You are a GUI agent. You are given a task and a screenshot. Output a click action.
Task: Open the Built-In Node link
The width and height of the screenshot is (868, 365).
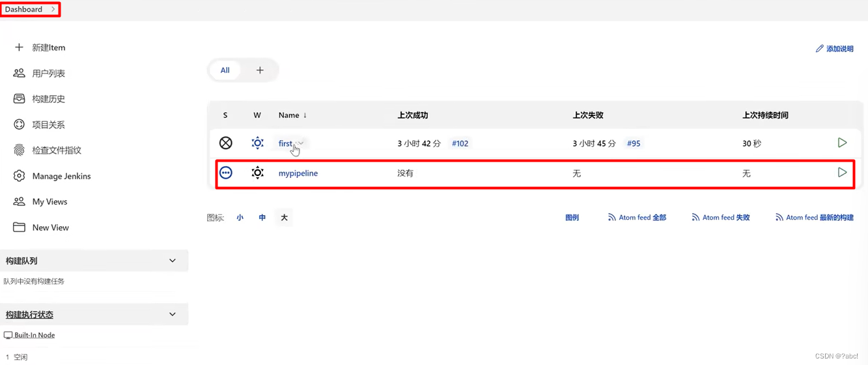[x=35, y=335]
